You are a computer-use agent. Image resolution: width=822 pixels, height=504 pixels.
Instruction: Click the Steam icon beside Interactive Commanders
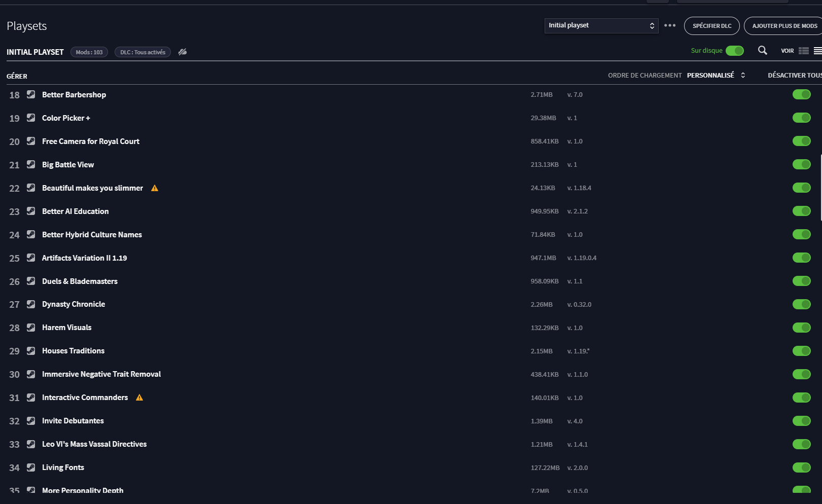(31, 398)
